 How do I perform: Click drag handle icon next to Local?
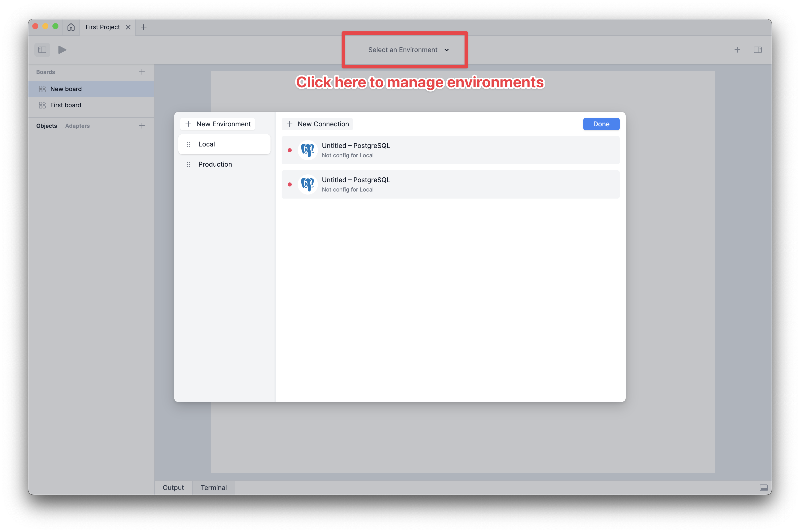coord(188,144)
